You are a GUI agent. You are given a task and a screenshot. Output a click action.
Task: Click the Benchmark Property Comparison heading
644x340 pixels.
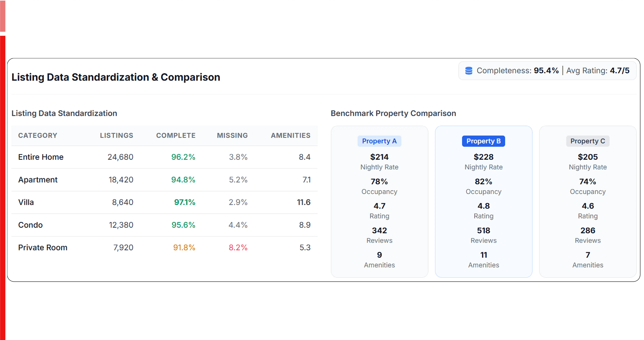pyautogui.click(x=393, y=113)
